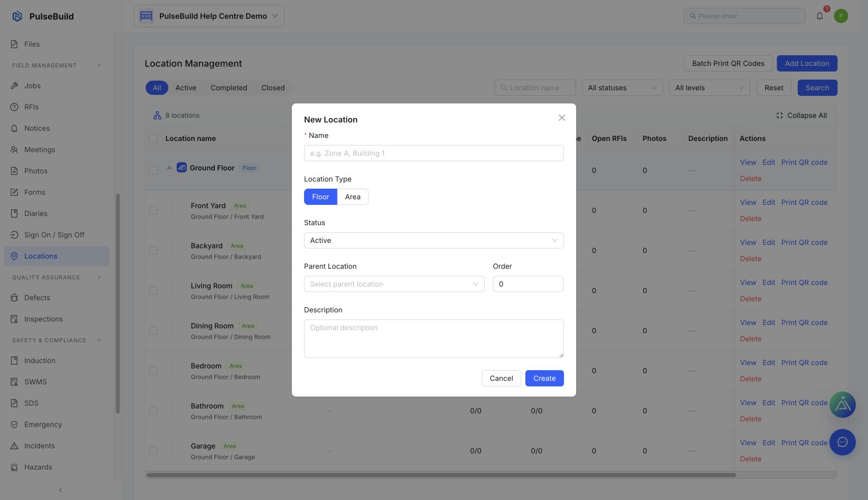This screenshot has height=500, width=868.
Task: Open the Meetings people icon
Action: coord(14,150)
